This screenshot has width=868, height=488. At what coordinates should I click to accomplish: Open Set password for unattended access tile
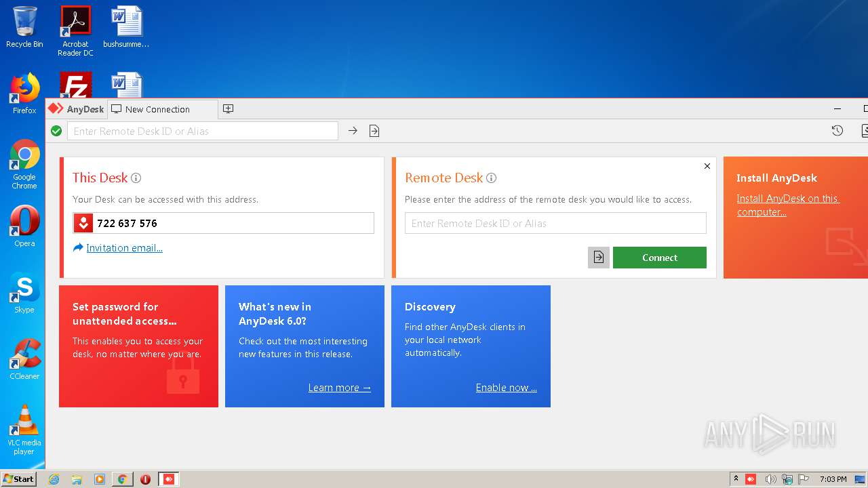pyautogui.click(x=138, y=346)
